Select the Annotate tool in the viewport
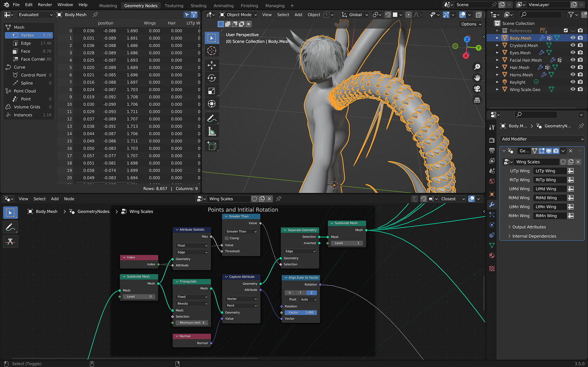Image resolution: width=588 pixels, height=367 pixels. pos(212,118)
